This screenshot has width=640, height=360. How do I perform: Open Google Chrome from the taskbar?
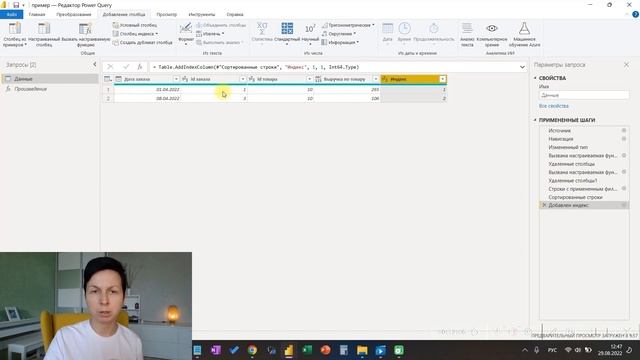(x=252, y=350)
